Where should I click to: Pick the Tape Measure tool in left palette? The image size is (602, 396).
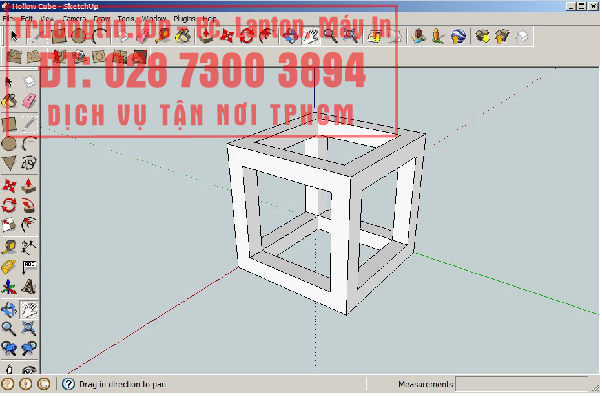click(9, 248)
